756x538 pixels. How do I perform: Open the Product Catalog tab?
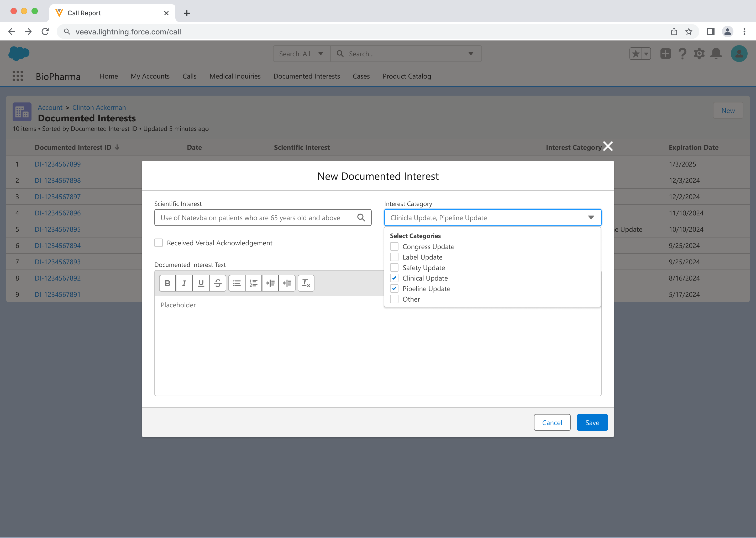[x=407, y=76]
